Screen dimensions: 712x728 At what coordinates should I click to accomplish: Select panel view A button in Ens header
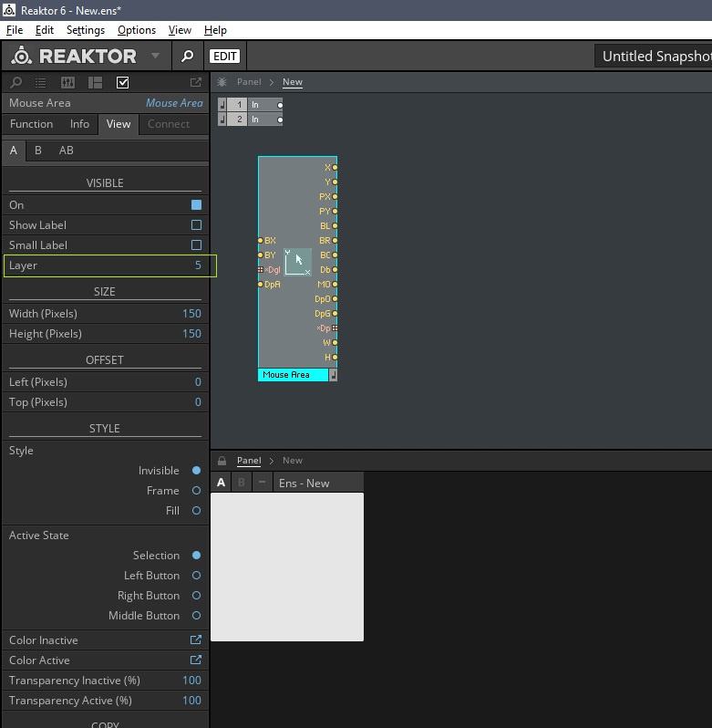pyautogui.click(x=222, y=483)
